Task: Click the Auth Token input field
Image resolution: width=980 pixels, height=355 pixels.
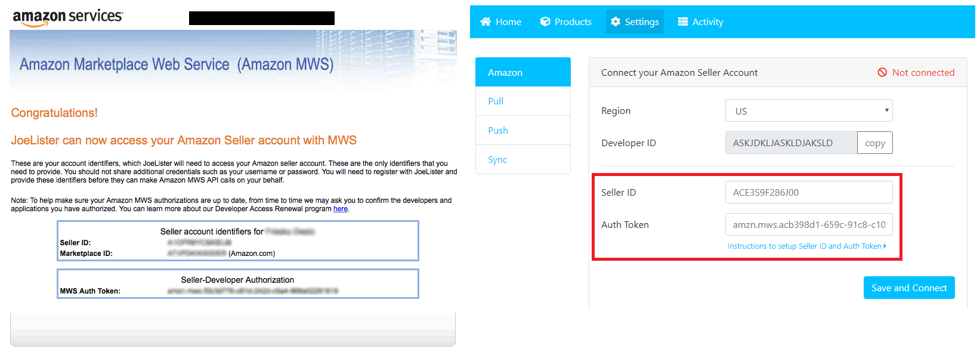Action: (809, 224)
